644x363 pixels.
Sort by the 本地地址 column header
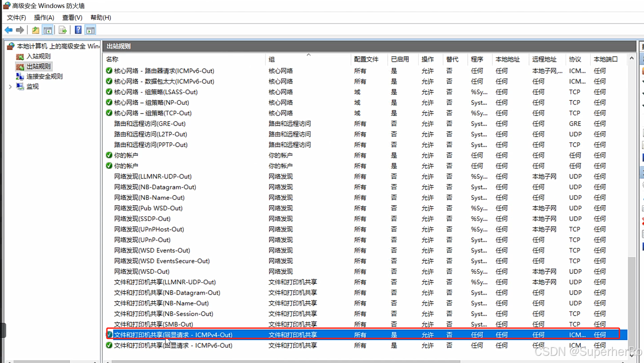tap(511, 59)
